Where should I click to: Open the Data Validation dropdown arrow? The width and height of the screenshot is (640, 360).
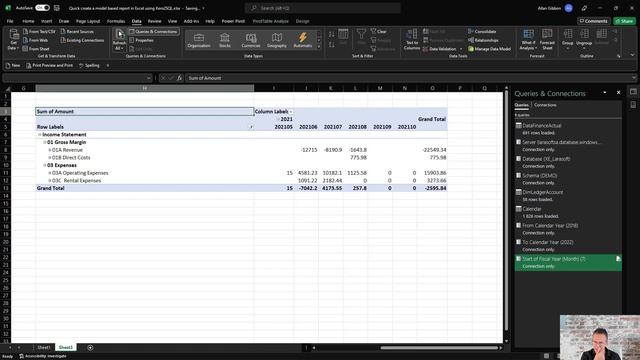pyautogui.click(x=461, y=49)
